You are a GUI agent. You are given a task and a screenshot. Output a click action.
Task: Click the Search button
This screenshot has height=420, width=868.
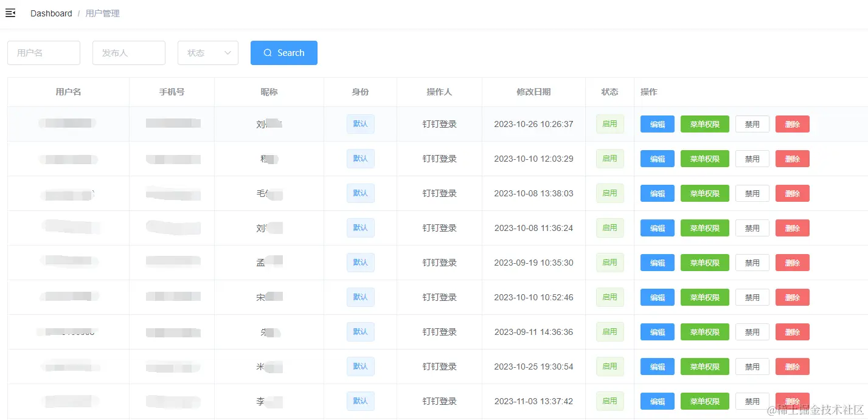point(284,53)
